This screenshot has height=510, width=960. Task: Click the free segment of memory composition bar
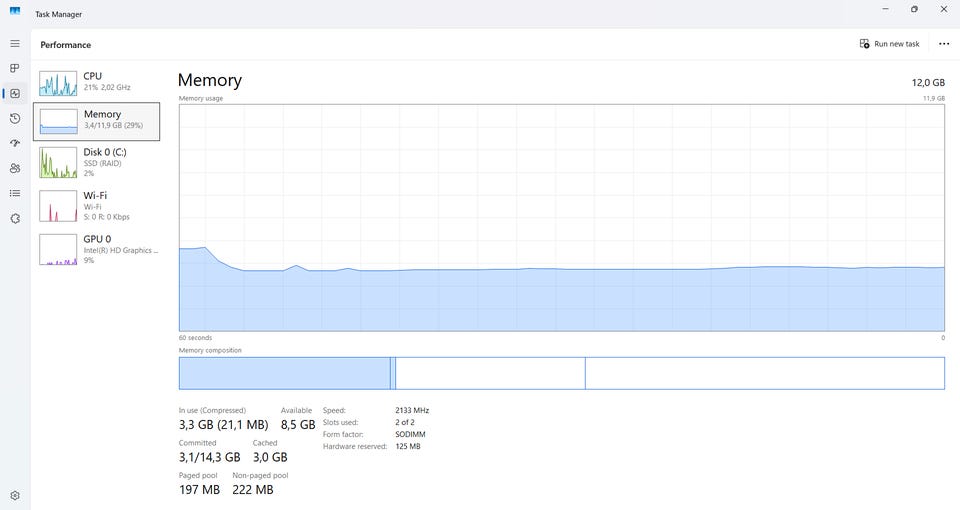[765, 373]
